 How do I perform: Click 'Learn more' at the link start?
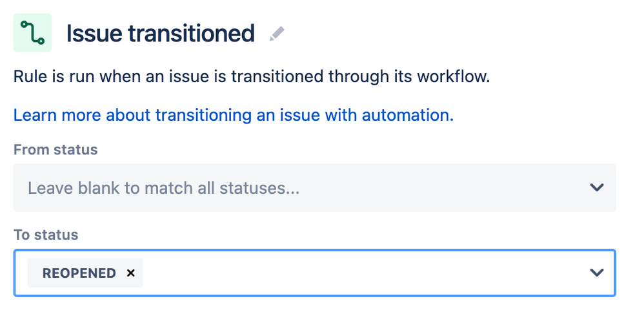(x=57, y=115)
